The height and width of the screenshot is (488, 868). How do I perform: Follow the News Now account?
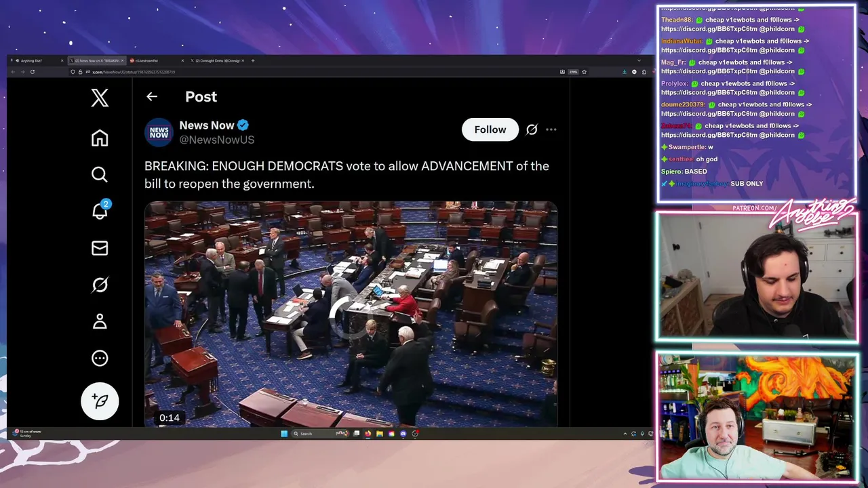[490, 129]
